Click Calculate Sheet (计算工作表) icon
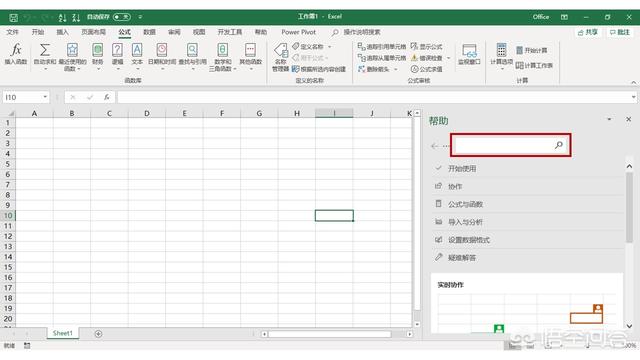 [520, 65]
